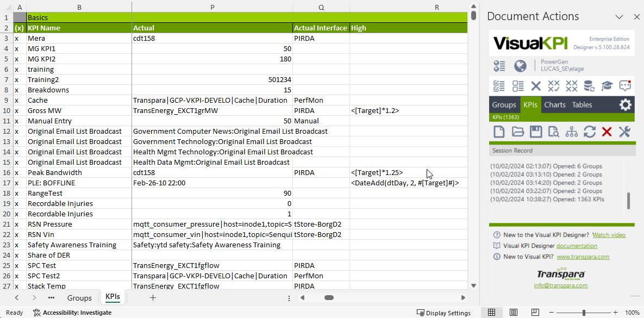Click the database refresh icon
644x318 pixels.
coord(589,85)
